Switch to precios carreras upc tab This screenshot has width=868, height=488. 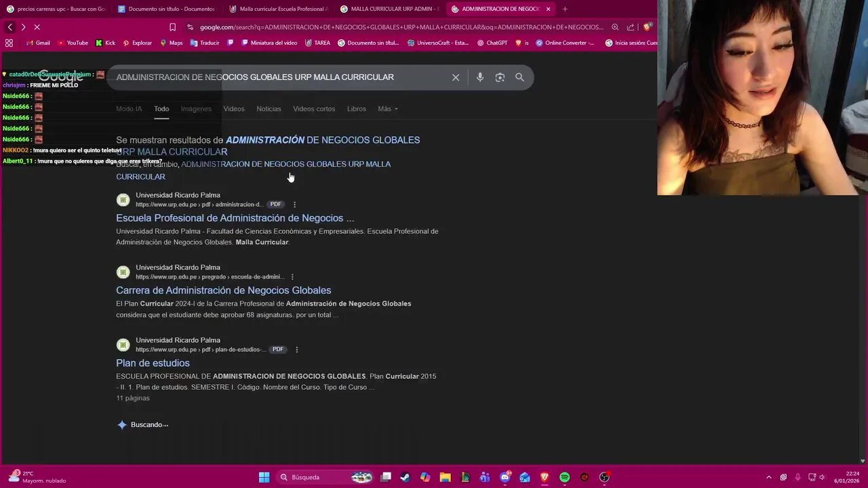coord(56,9)
